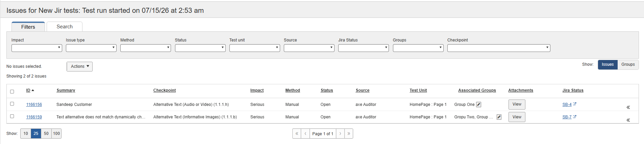Open the Checkpoint filter dropdown
This screenshot has height=144, width=644.
tap(499, 48)
